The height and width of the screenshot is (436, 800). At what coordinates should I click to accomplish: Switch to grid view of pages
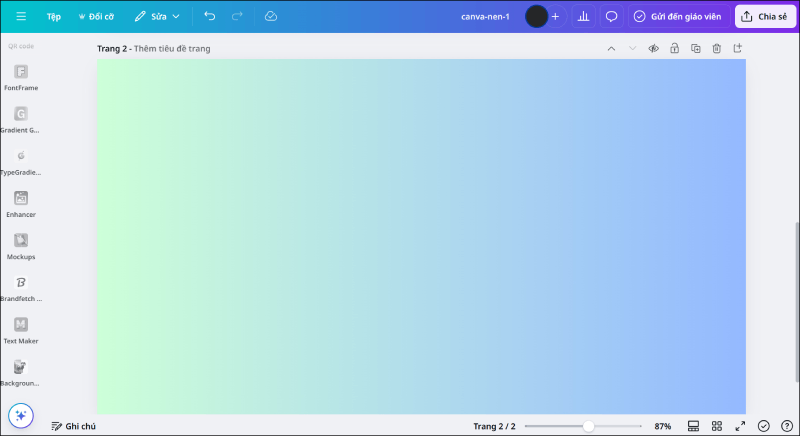coord(717,426)
